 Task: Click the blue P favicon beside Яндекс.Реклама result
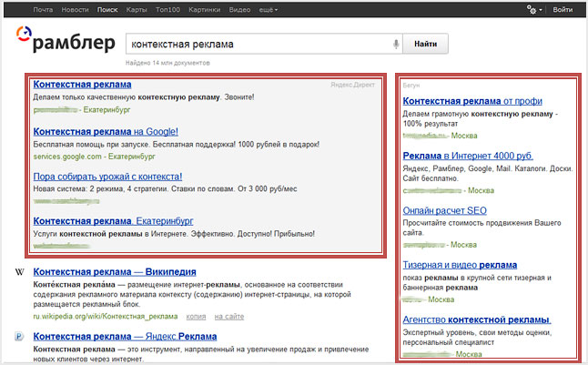point(19,336)
